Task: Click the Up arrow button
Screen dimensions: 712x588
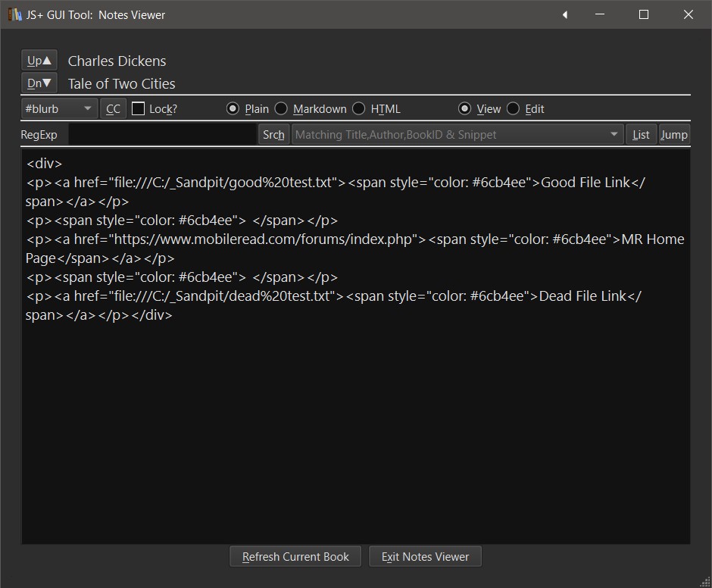Action: point(39,61)
